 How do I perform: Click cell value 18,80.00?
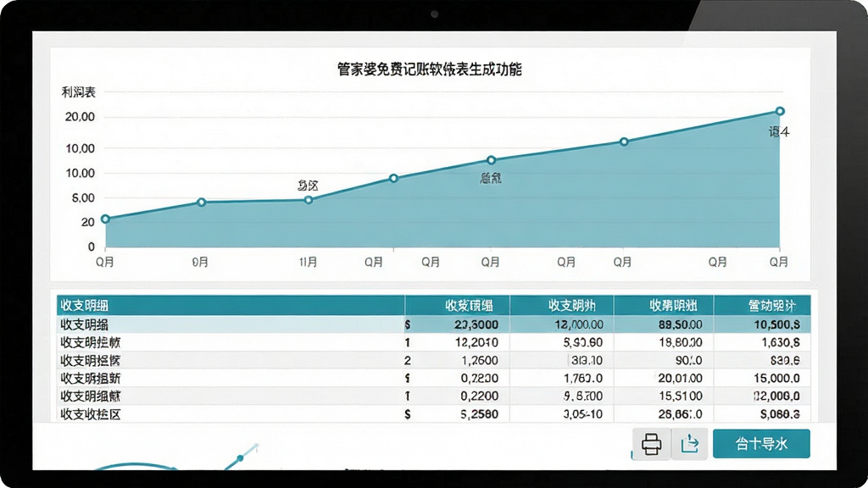click(681, 342)
